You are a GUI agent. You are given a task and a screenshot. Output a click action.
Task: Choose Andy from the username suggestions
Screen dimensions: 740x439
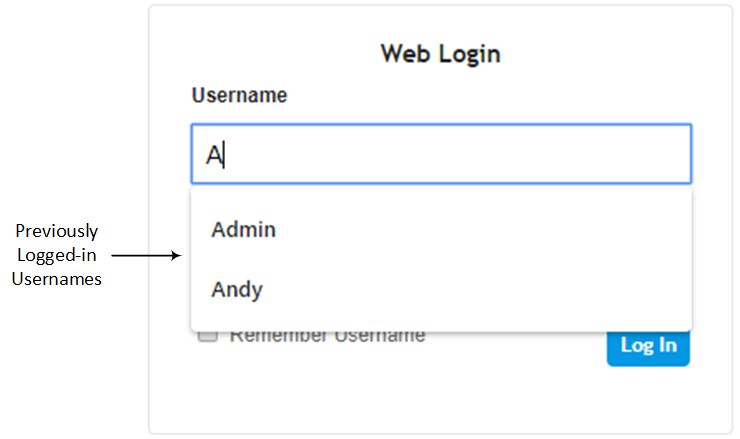coord(237,290)
